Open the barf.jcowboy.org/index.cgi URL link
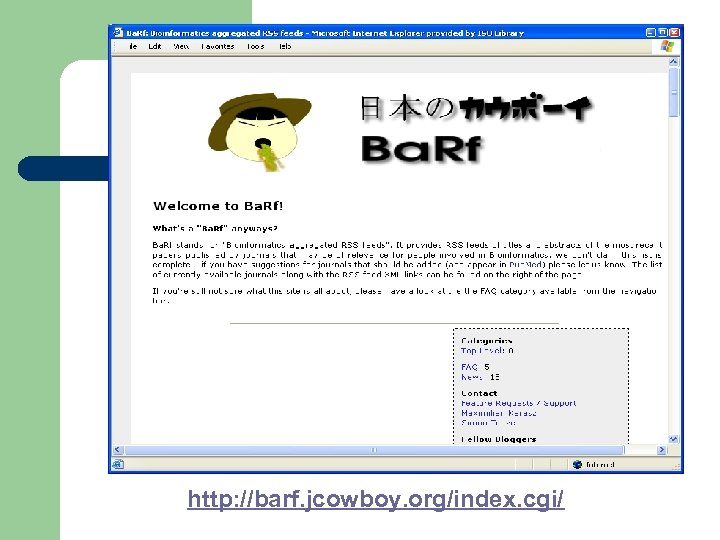This screenshot has width=720, height=540. [x=376, y=499]
